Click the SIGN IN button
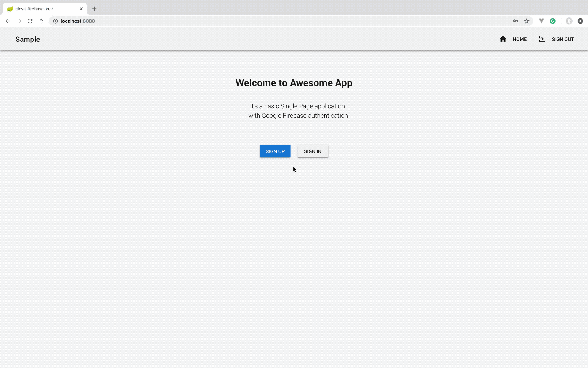588x368 pixels. tap(313, 151)
